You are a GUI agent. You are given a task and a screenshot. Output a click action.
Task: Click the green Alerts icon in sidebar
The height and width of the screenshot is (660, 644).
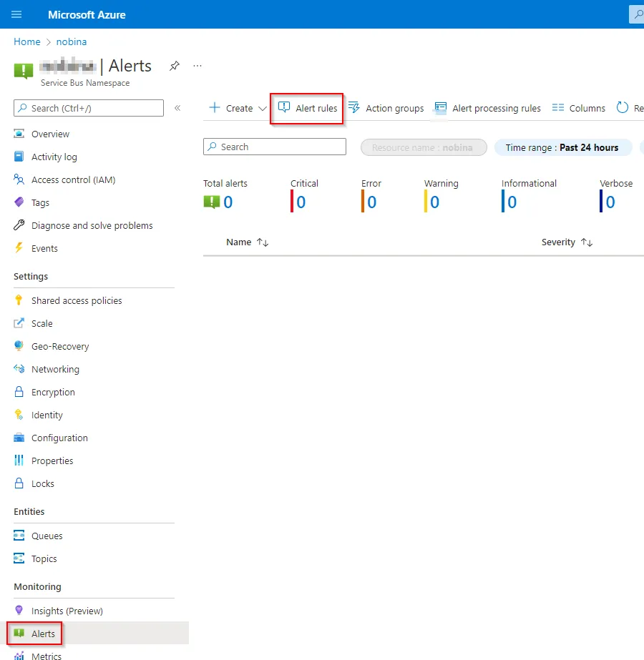(19, 633)
